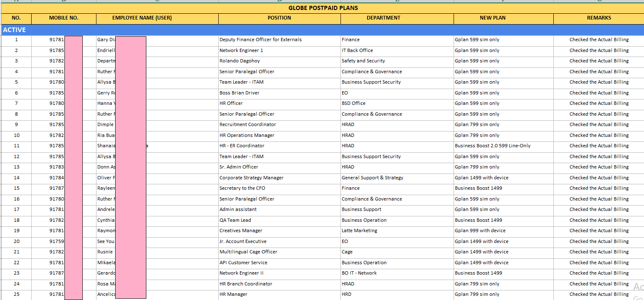Select the 'General Support & Strategy' department cell
Screen dimensions: 644x300
pyautogui.click(x=397, y=178)
